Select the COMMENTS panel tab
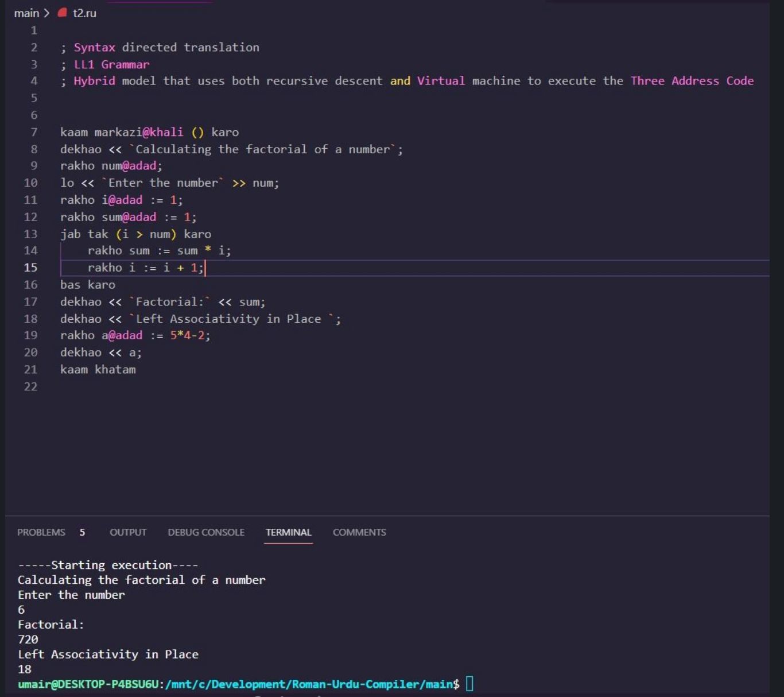This screenshot has height=697, width=784. coord(359,532)
